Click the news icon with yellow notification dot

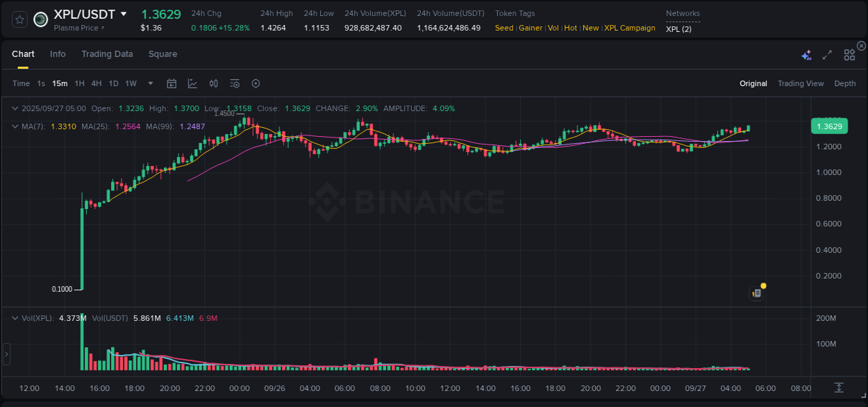(757, 292)
